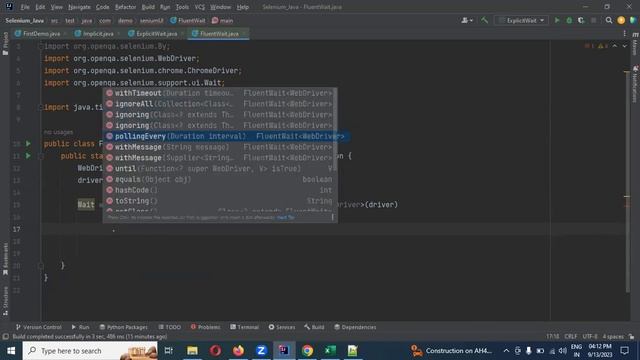
Task: Click the main method breadcrumb
Action: (x=222, y=20)
